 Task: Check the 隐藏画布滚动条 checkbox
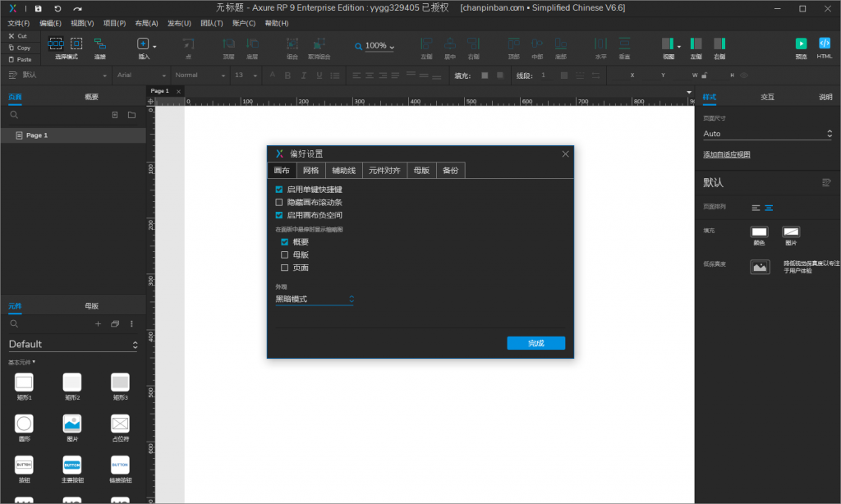(279, 202)
